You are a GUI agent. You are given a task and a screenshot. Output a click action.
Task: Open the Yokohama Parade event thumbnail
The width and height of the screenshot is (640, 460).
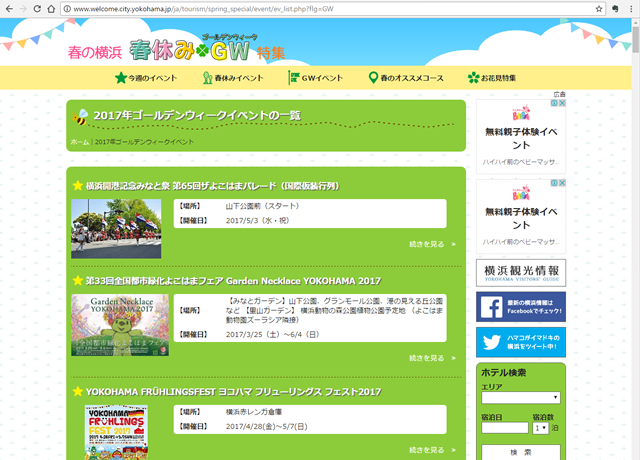[116, 229]
